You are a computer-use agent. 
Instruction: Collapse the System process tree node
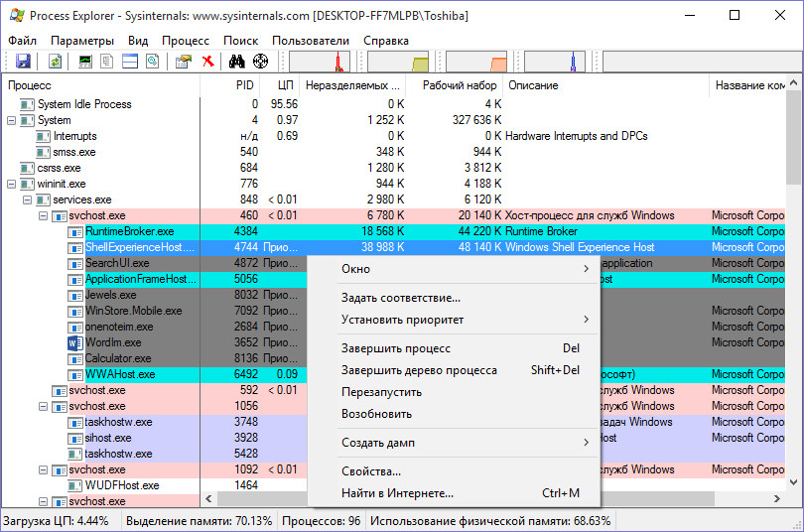click(11, 120)
